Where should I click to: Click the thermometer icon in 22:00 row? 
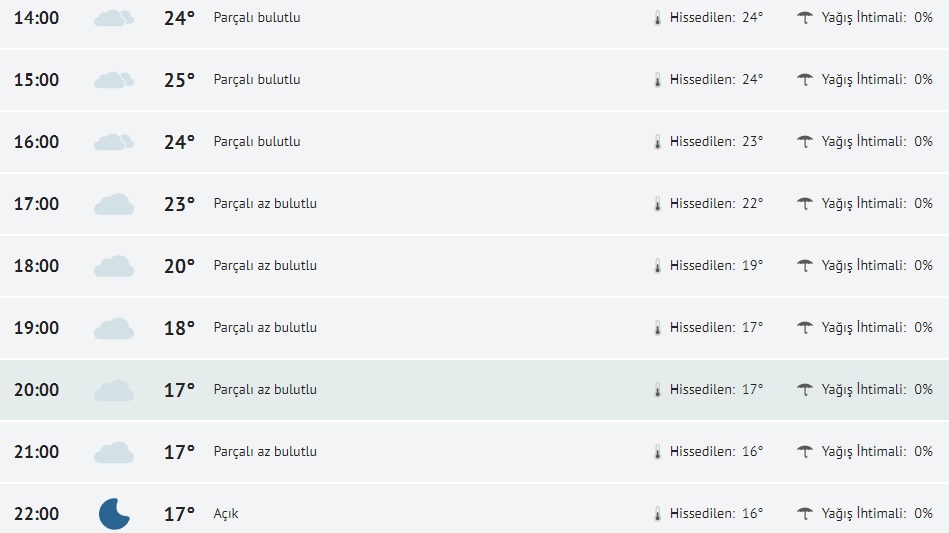(x=658, y=514)
